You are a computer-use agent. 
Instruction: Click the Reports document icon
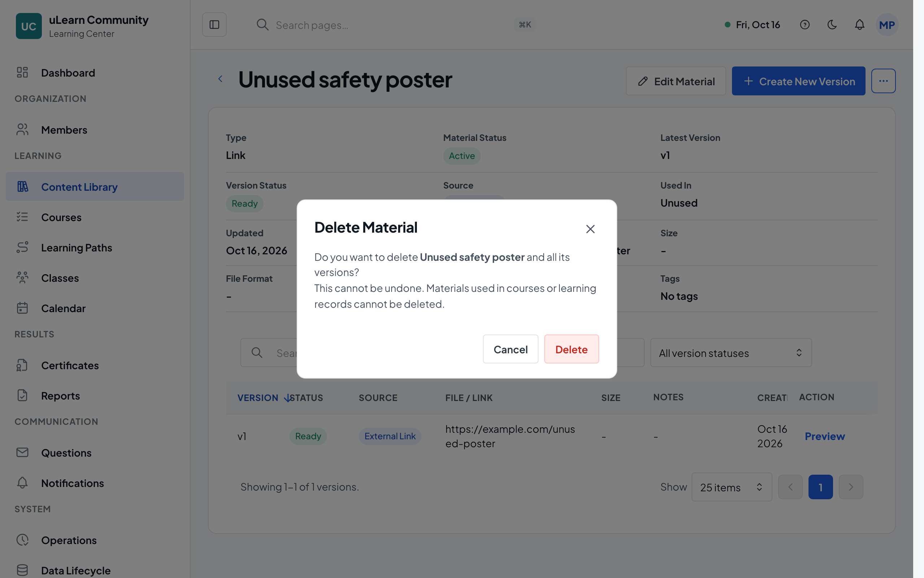pos(22,395)
